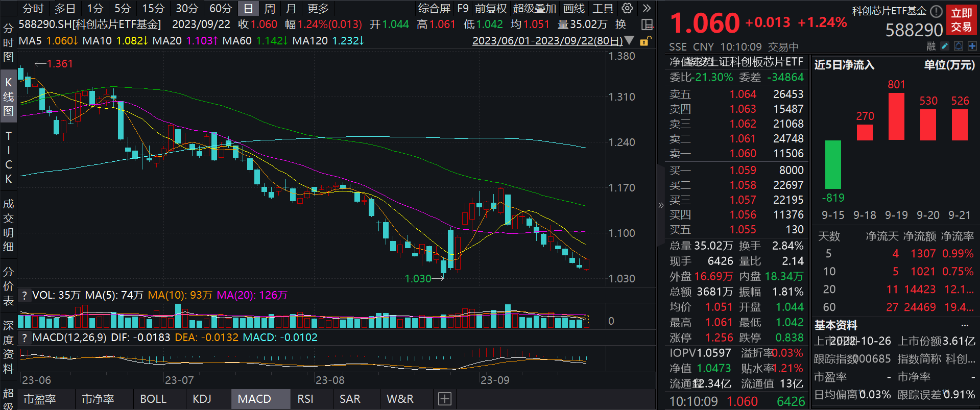The image size is (980, 410).
Task: Open VOL indicator help question mark
Action: click(x=24, y=295)
